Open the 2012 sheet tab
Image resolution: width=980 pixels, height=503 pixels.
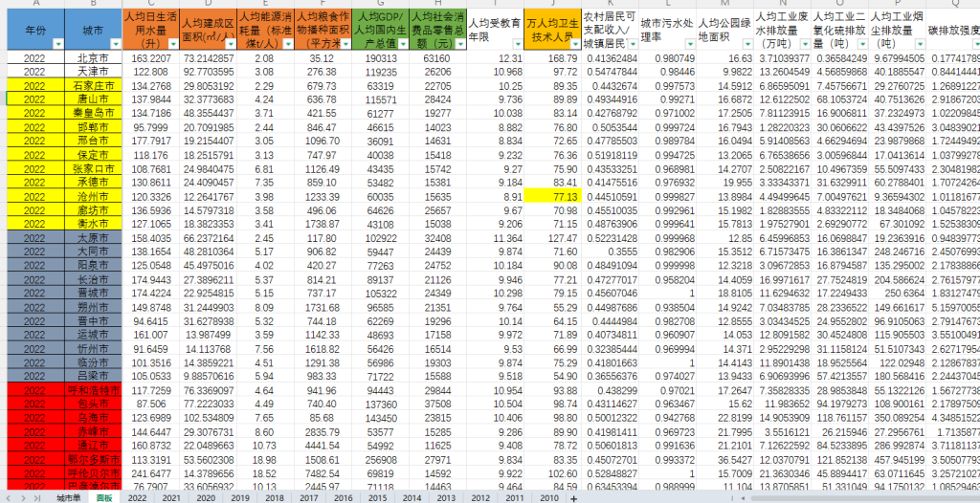[x=480, y=498]
